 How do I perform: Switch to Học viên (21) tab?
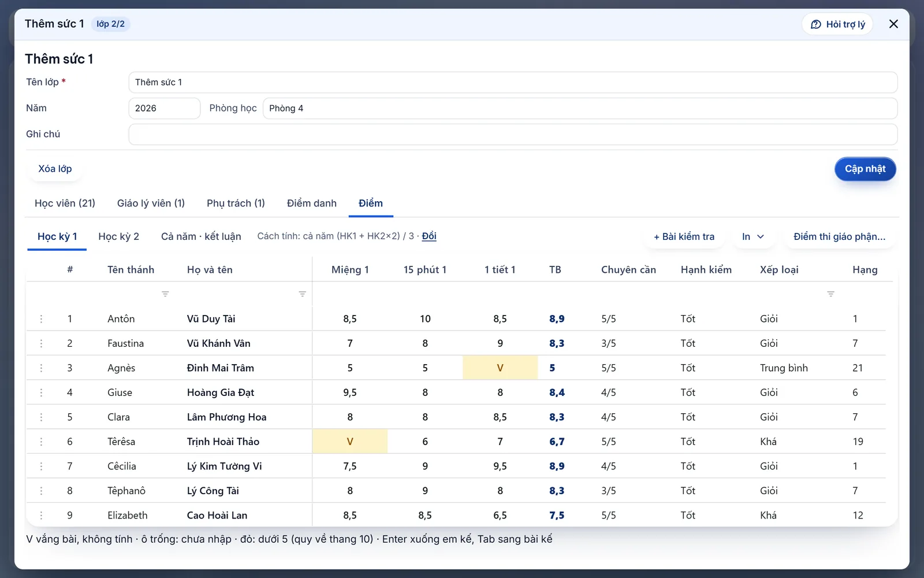pos(65,203)
